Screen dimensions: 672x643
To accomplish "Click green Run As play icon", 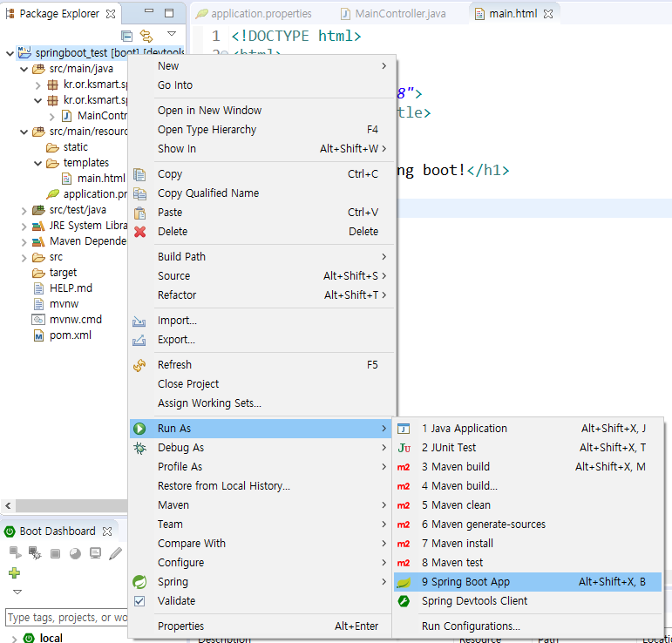I will (x=139, y=429).
